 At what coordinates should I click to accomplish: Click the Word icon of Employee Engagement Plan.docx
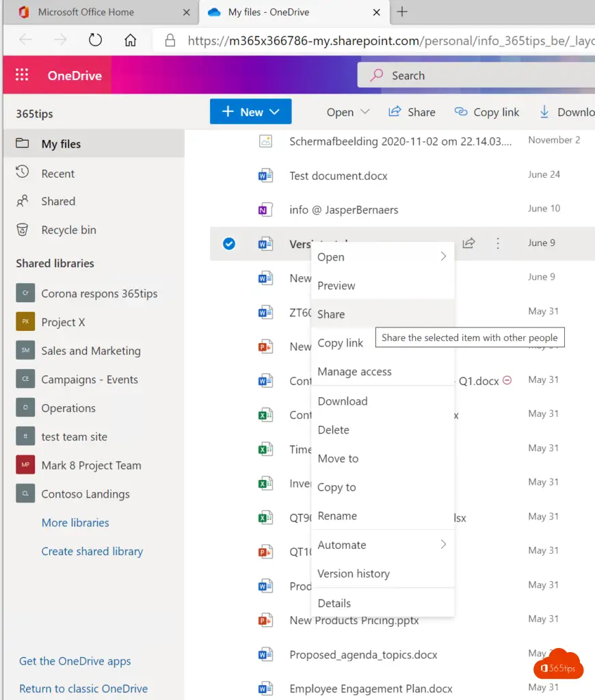(x=265, y=688)
